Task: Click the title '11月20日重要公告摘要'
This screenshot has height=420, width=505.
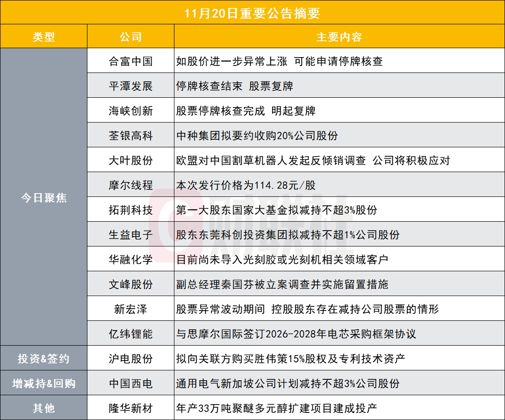Action: click(252, 13)
